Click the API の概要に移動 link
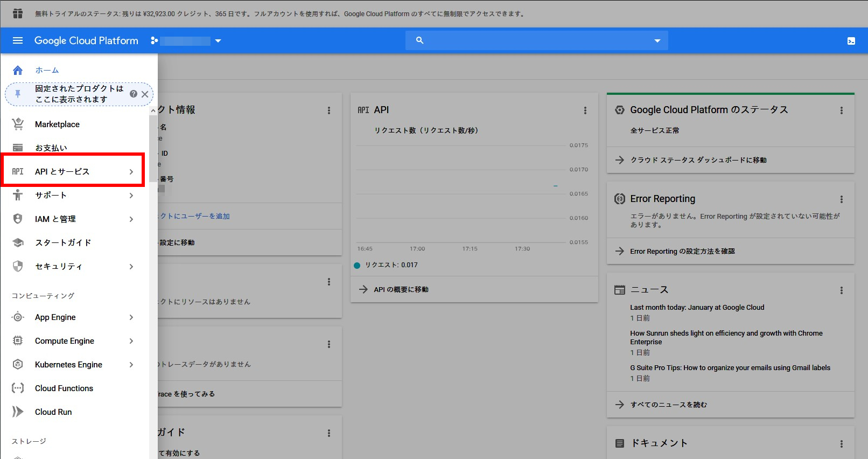 click(401, 290)
